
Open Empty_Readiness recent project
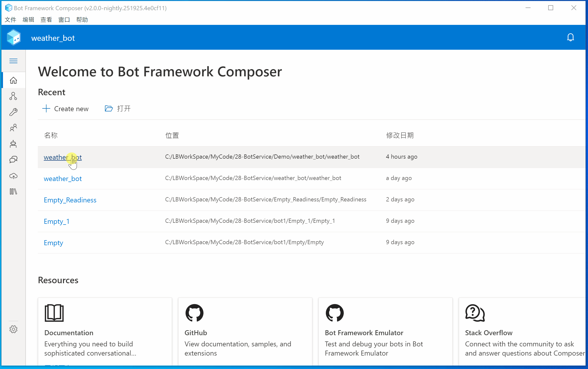point(70,200)
